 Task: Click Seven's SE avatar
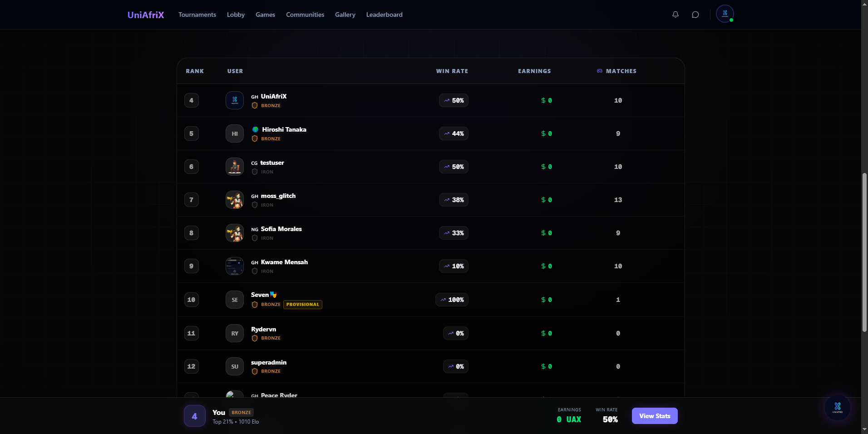point(235,300)
